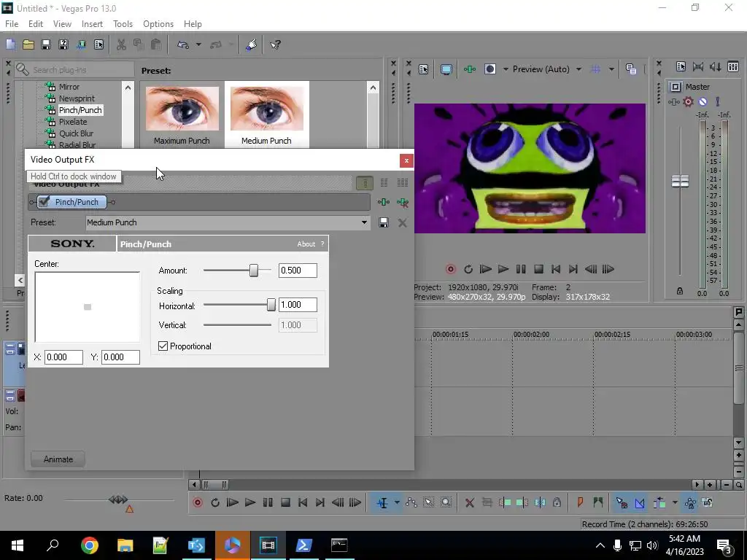Click the New project icon
The width and height of the screenshot is (747, 560).
pos(10,44)
